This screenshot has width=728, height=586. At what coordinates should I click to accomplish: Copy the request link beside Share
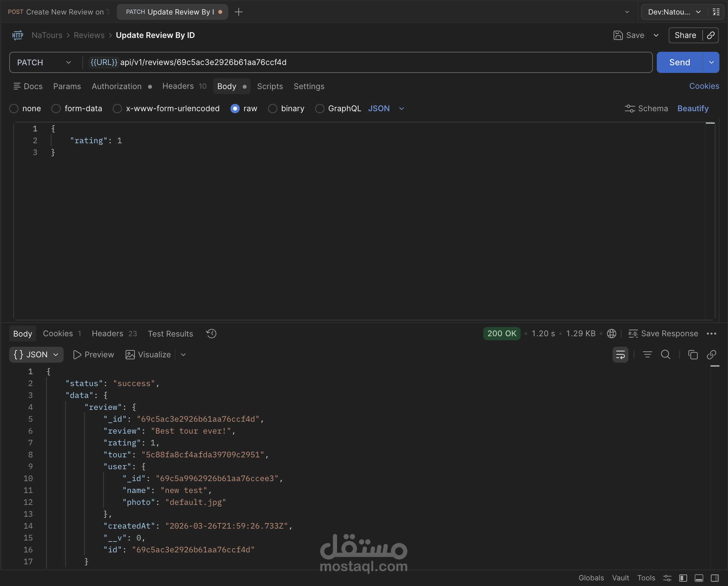tap(711, 35)
